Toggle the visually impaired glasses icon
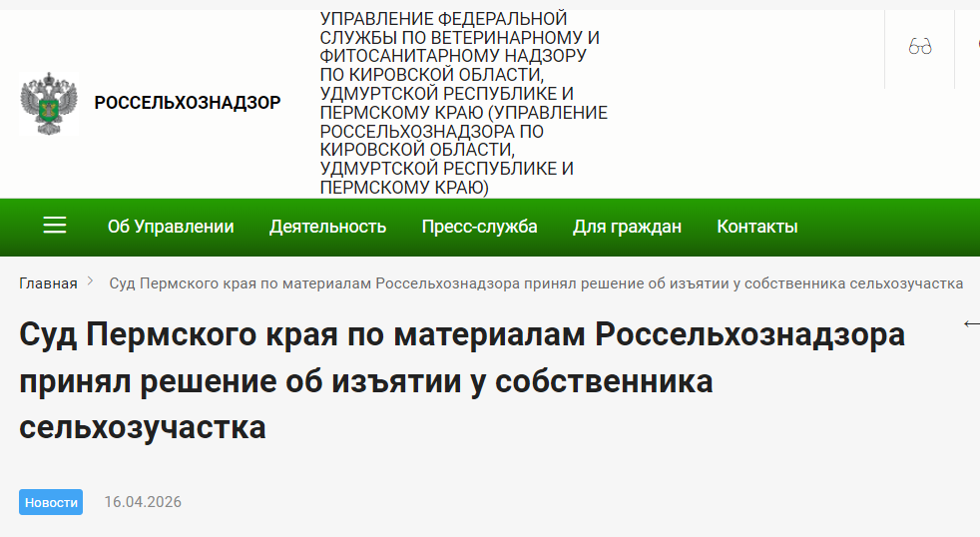The image size is (980, 537). pos(919,46)
